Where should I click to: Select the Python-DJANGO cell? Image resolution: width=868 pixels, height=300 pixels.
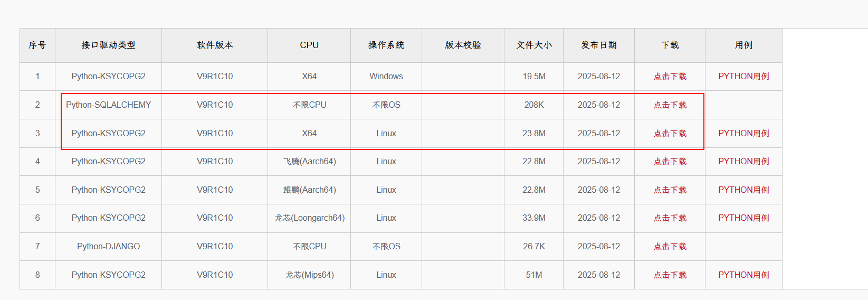coord(108,247)
